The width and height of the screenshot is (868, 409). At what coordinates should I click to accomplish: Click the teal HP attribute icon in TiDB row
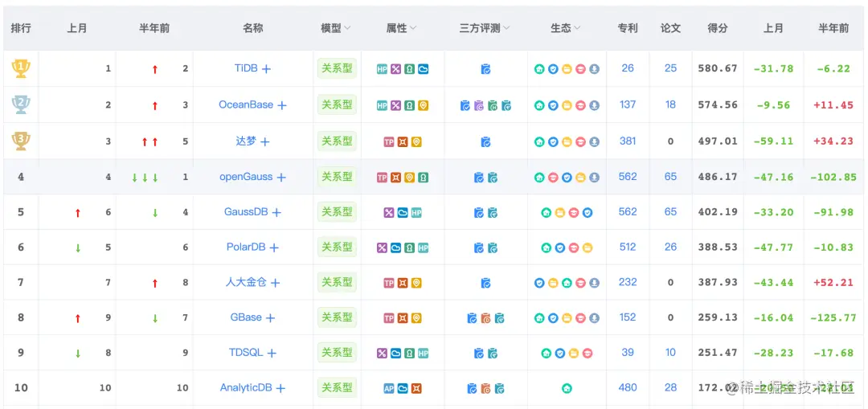pos(382,69)
